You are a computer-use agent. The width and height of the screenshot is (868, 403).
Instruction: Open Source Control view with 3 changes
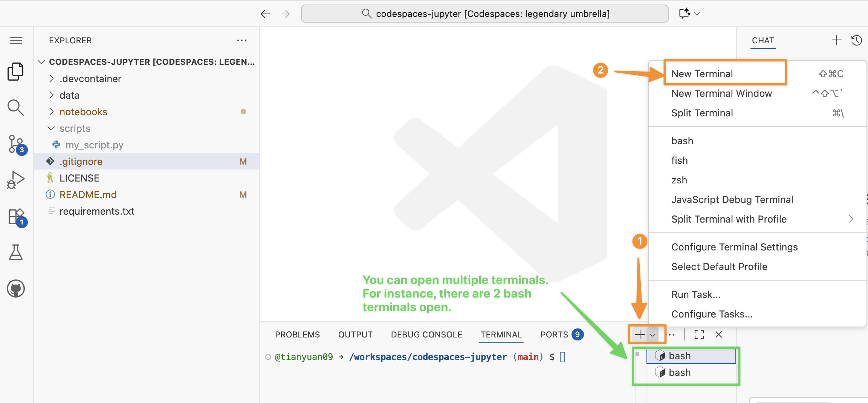tap(16, 144)
